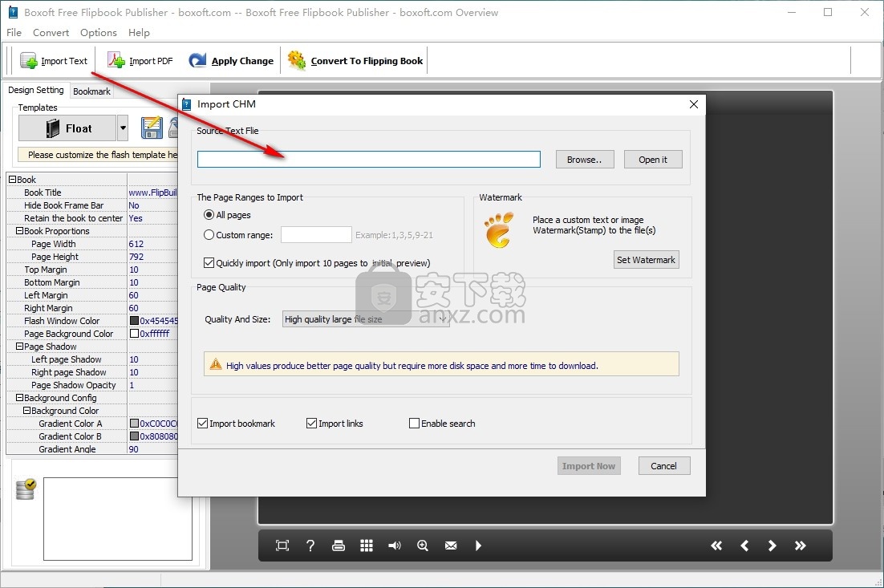884x588 pixels.
Task: Select the Book Title property row
Action: point(92,193)
